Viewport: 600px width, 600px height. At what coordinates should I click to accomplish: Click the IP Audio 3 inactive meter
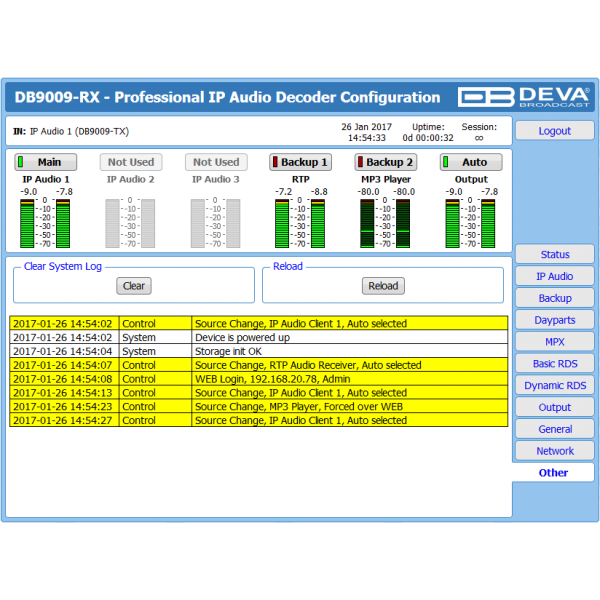coord(216,223)
